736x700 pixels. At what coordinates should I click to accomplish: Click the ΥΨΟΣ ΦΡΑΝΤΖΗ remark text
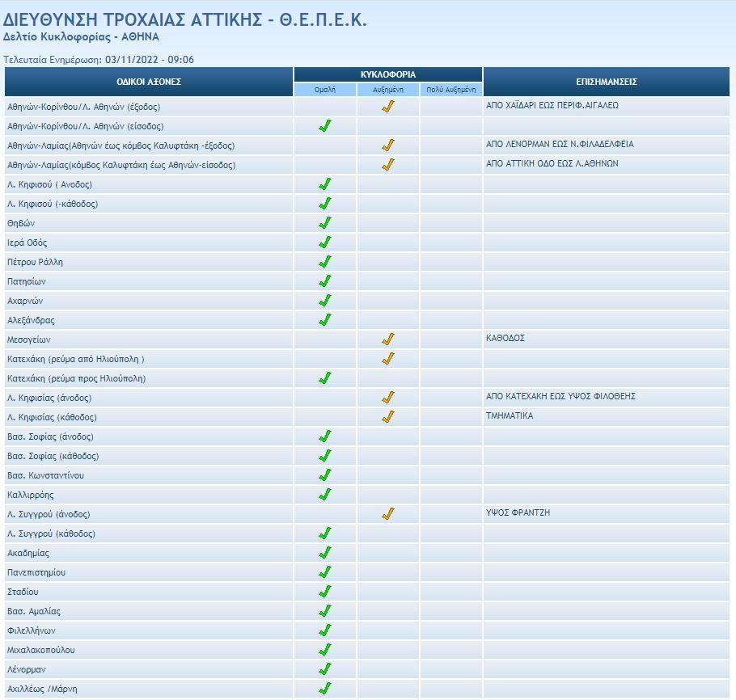pyautogui.click(x=518, y=513)
